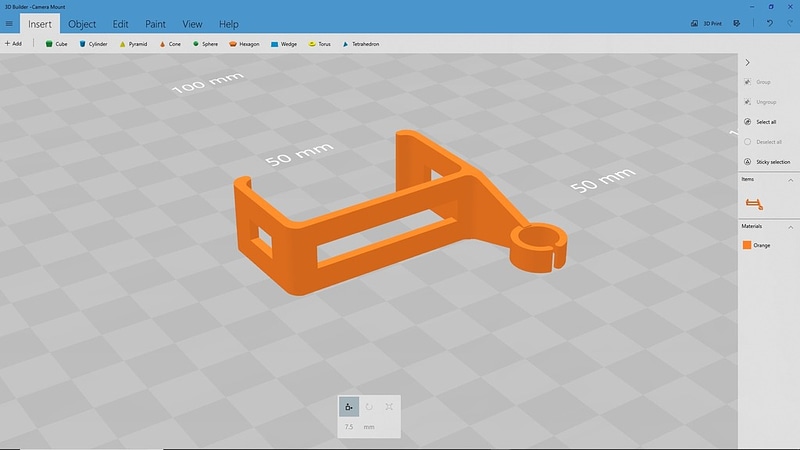Click the 3D Print button

pos(707,23)
